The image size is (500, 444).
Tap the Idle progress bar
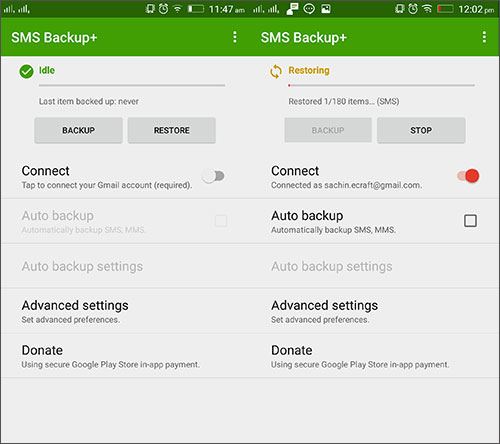(x=132, y=85)
